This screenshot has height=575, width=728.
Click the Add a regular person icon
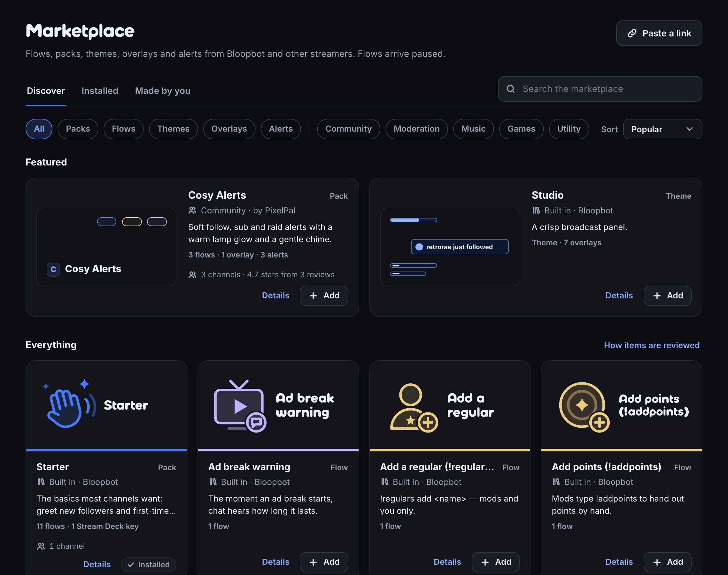pos(414,408)
